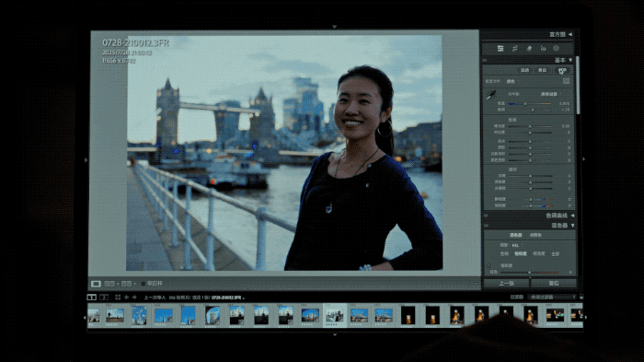This screenshot has width=644, height=362.
Task: Toggle Basic panel visibility eye switch
Action: pyautogui.click(x=485, y=61)
